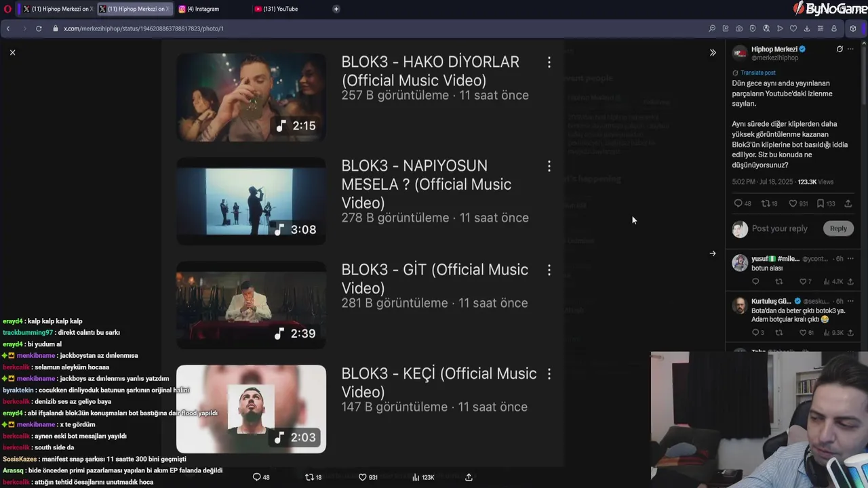Click the bottom bar comment icon with 48

[x=261, y=477]
